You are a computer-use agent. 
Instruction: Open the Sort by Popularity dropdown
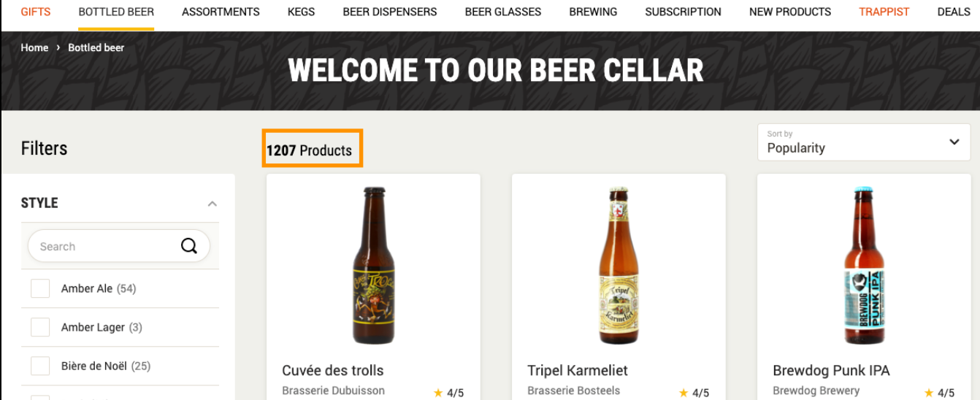pyautogui.click(x=863, y=142)
